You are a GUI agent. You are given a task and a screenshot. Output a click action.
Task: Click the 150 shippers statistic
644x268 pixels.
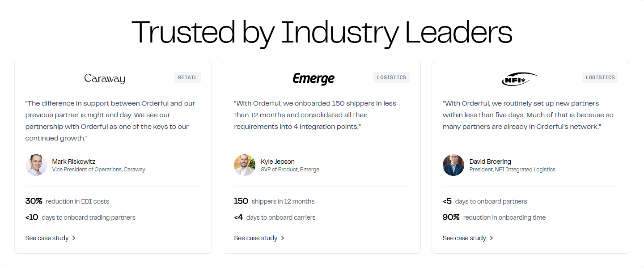pos(274,201)
